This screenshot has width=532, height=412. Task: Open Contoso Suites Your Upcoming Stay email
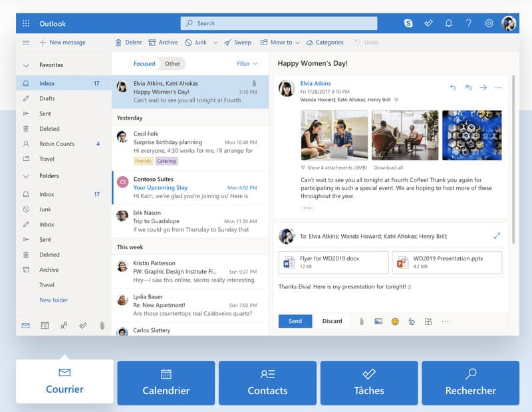(x=190, y=187)
